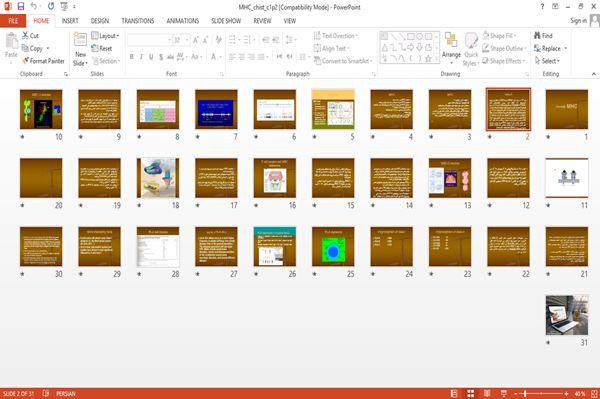The width and height of the screenshot is (600, 399).
Task: Toggle Italic formatting
Action: click(142, 57)
